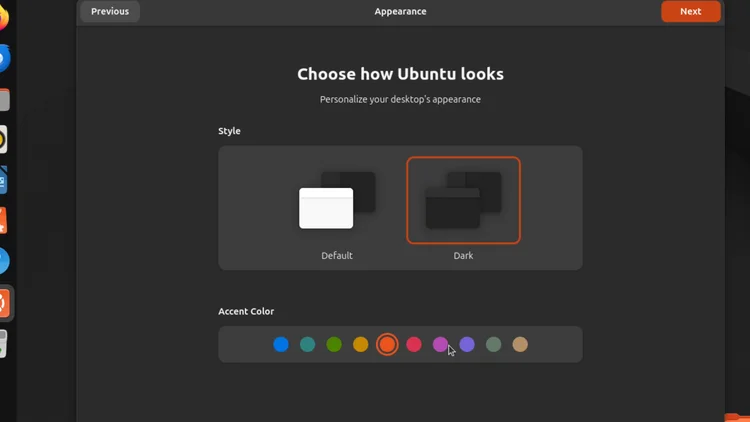This screenshot has width=750, height=422.
Task: Click the Default style label
Action: (x=337, y=255)
